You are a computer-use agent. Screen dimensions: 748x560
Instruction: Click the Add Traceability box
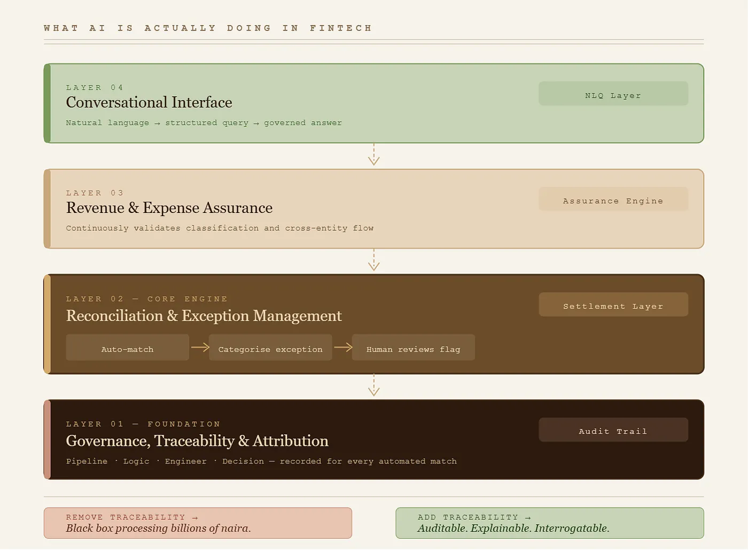549,523
